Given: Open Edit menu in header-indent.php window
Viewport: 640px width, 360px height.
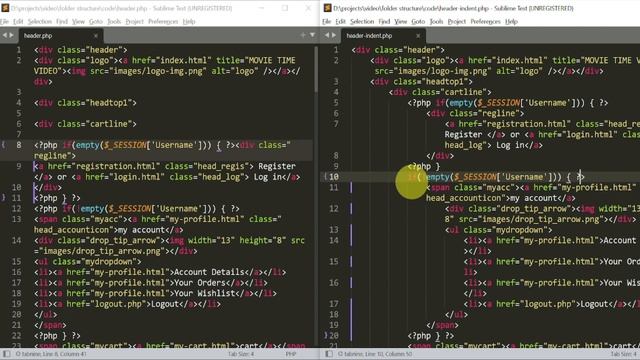Looking at the screenshot, I should click(340, 22).
